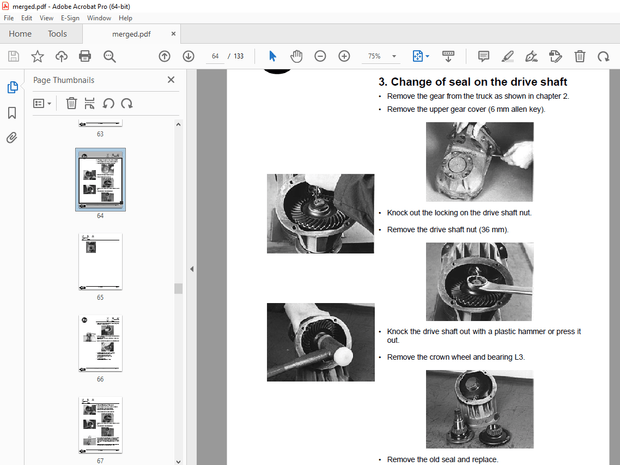Rotate clockwise in thumbnails panel
The width and height of the screenshot is (620, 465).
127,104
